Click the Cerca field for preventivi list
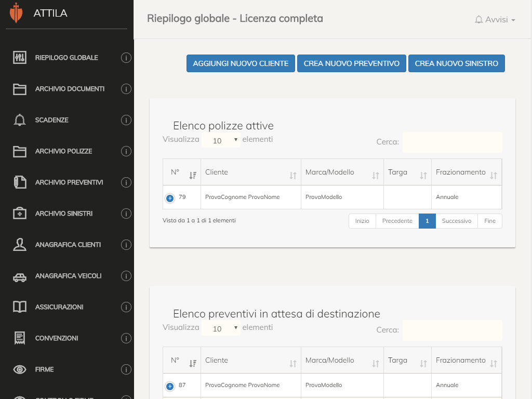The width and height of the screenshot is (532, 399). (453, 330)
